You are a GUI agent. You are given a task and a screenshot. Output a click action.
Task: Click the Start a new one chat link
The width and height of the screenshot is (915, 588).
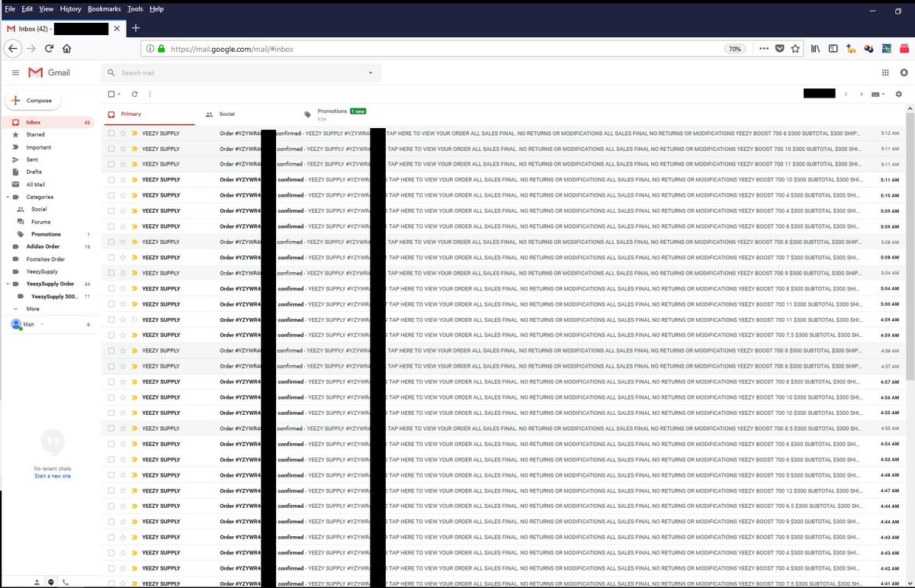[x=52, y=476]
